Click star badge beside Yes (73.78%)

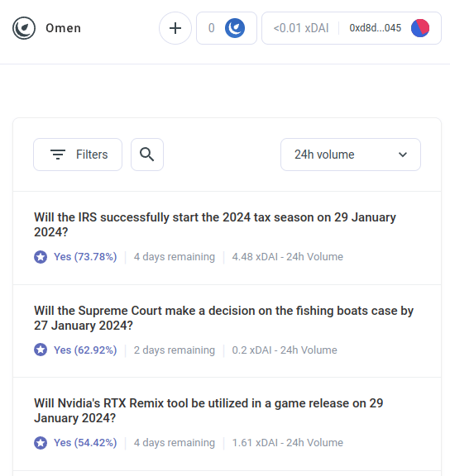click(41, 257)
